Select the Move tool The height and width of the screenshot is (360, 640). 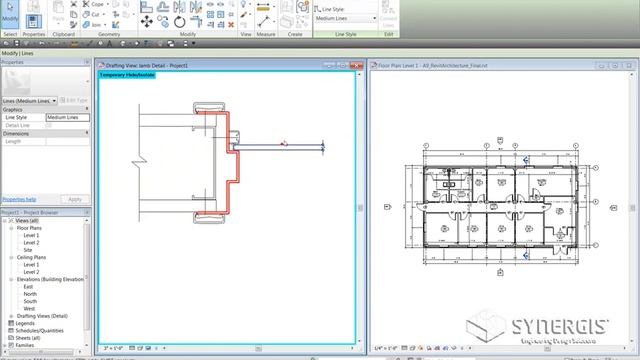pyautogui.click(x=147, y=22)
